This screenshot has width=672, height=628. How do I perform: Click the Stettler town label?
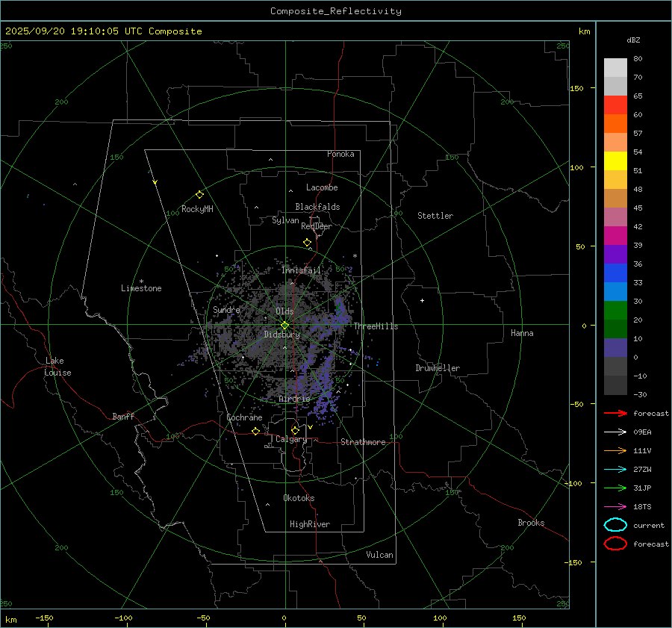435,216
